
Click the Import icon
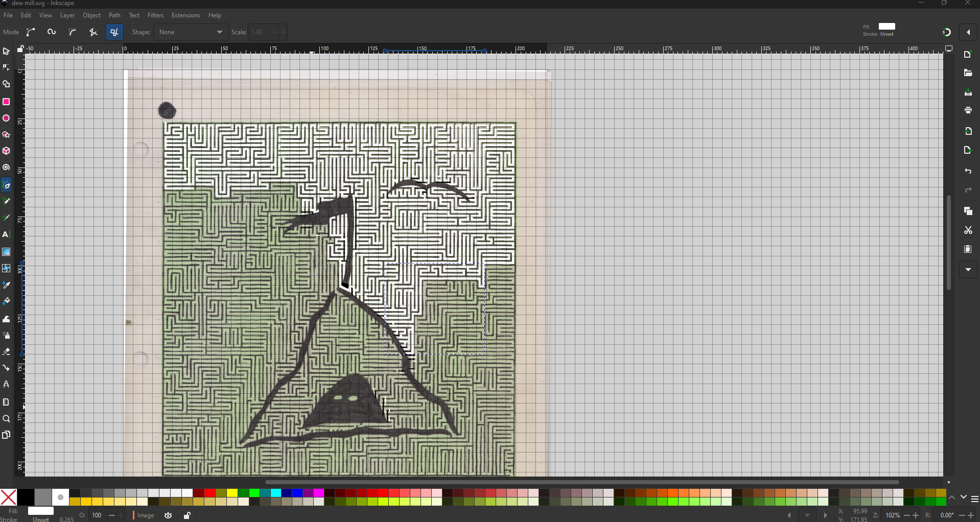(968, 131)
